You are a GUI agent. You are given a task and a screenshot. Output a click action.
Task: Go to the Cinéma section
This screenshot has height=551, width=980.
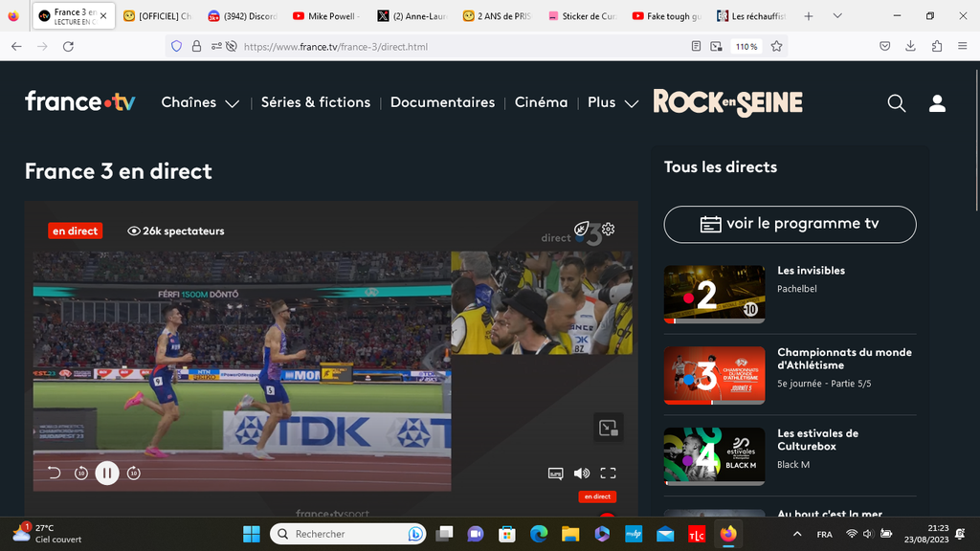coord(542,102)
